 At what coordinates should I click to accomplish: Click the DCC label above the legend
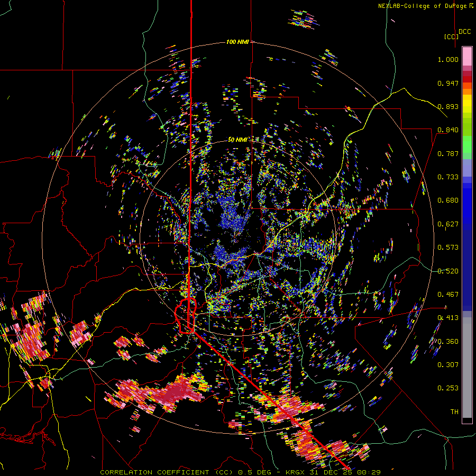tap(465, 32)
